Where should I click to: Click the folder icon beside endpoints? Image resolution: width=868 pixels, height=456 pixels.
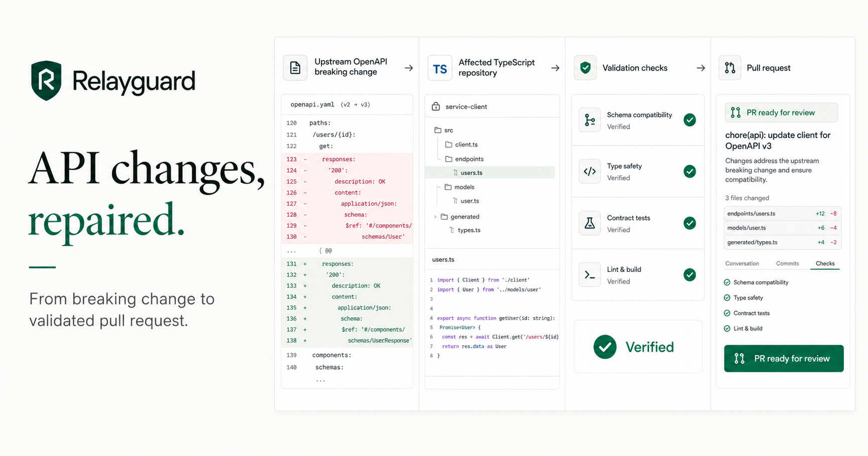coord(449,159)
